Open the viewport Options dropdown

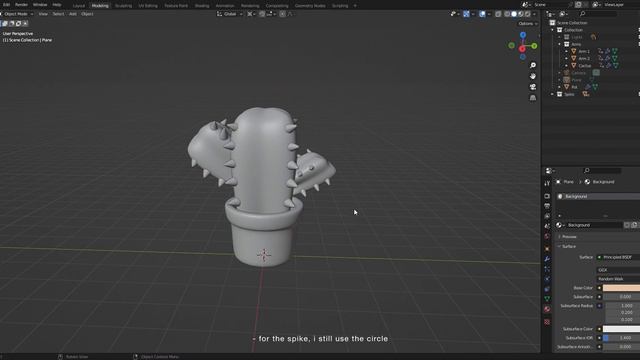tap(528, 24)
